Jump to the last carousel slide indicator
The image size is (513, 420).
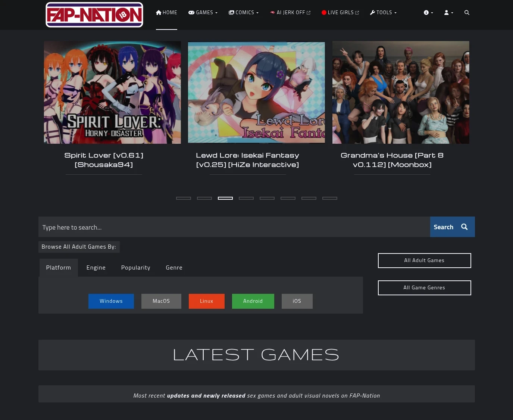coord(330,198)
